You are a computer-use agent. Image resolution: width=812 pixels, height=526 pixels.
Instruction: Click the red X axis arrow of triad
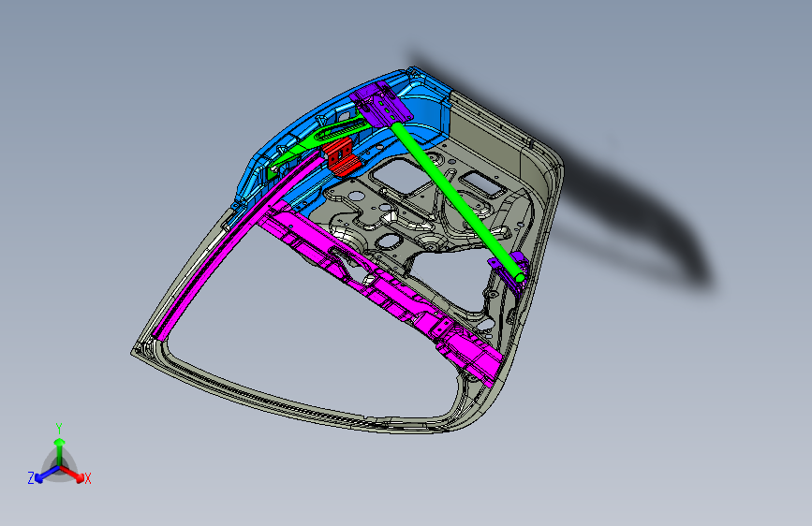(73, 475)
